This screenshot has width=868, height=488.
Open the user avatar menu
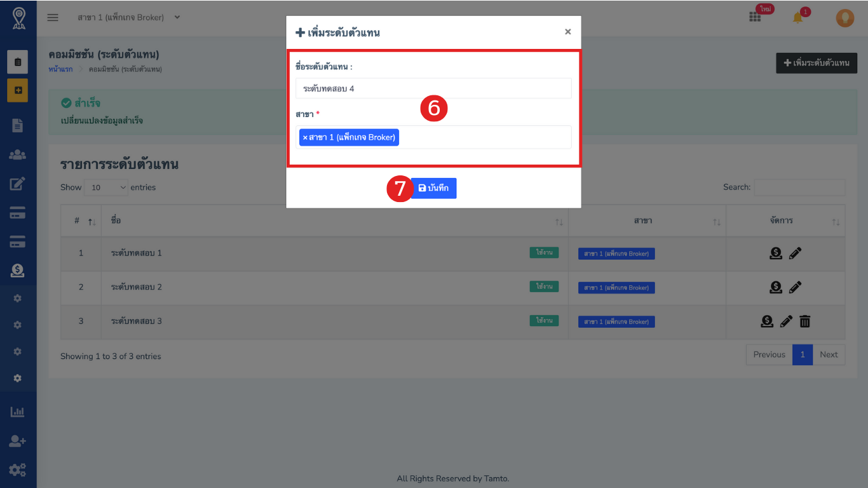844,18
